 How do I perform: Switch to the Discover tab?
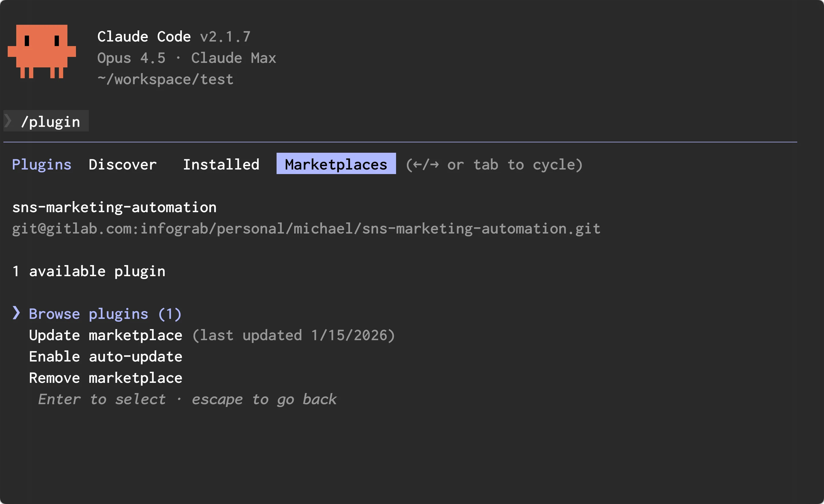tap(123, 164)
